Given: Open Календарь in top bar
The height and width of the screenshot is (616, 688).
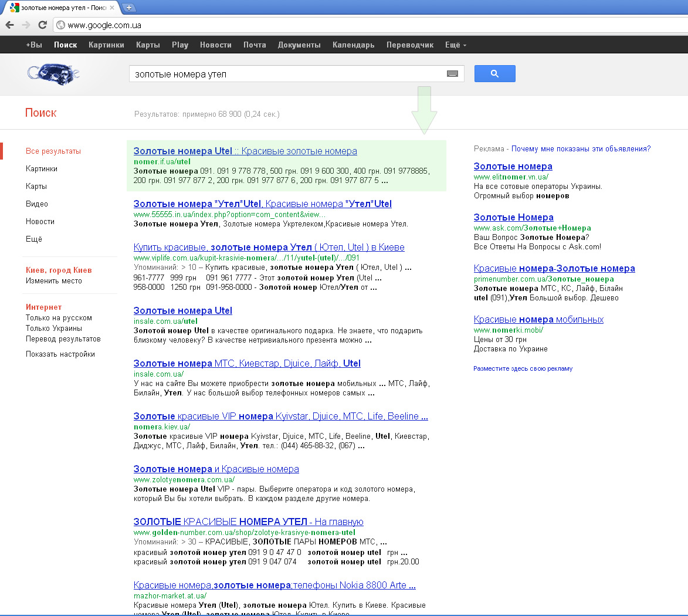Looking at the screenshot, I should [x=353, y=45].
